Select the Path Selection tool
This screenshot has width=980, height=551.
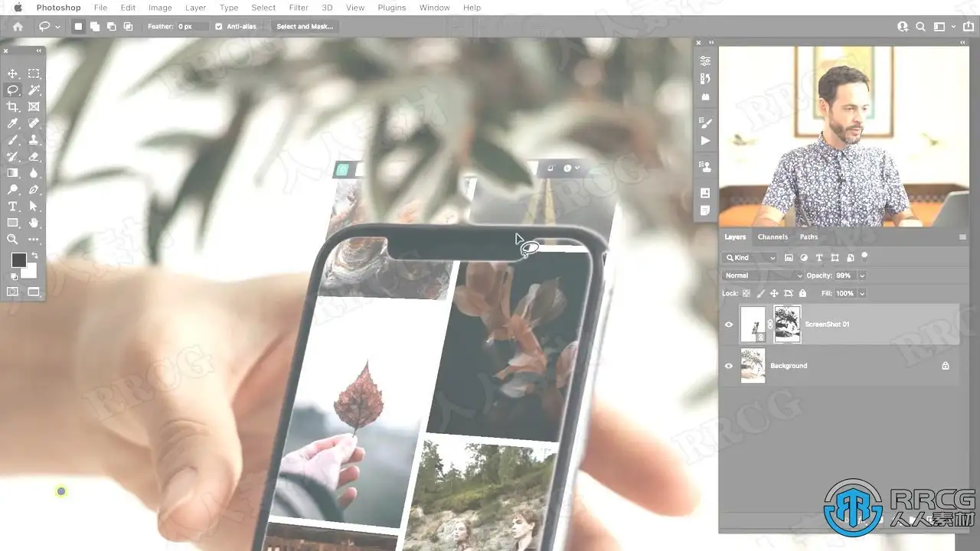click(34, 207)
